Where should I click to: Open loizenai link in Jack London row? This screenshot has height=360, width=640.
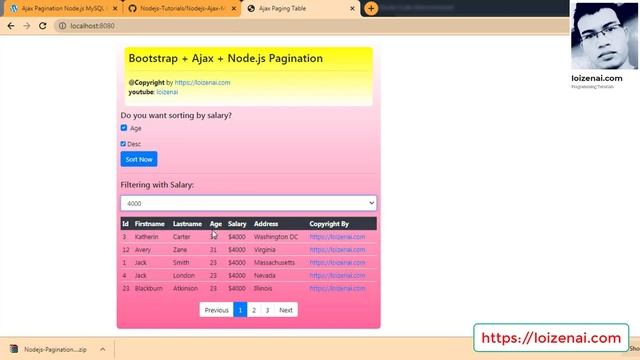(337, 276)
